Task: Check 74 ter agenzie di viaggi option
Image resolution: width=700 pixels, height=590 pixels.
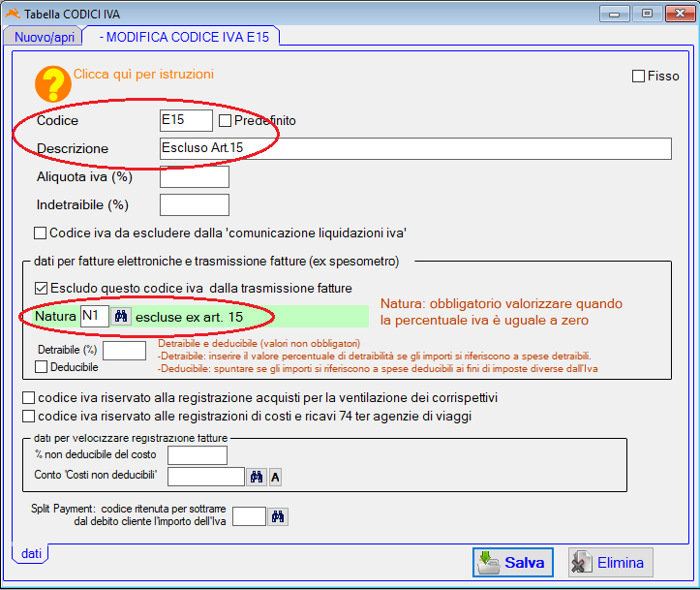Action: [28, 416]
